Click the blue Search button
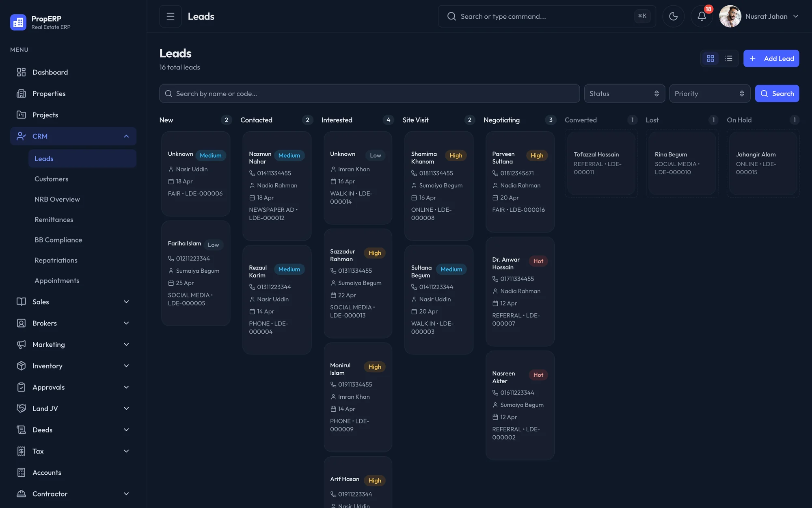 coord(777,93)
